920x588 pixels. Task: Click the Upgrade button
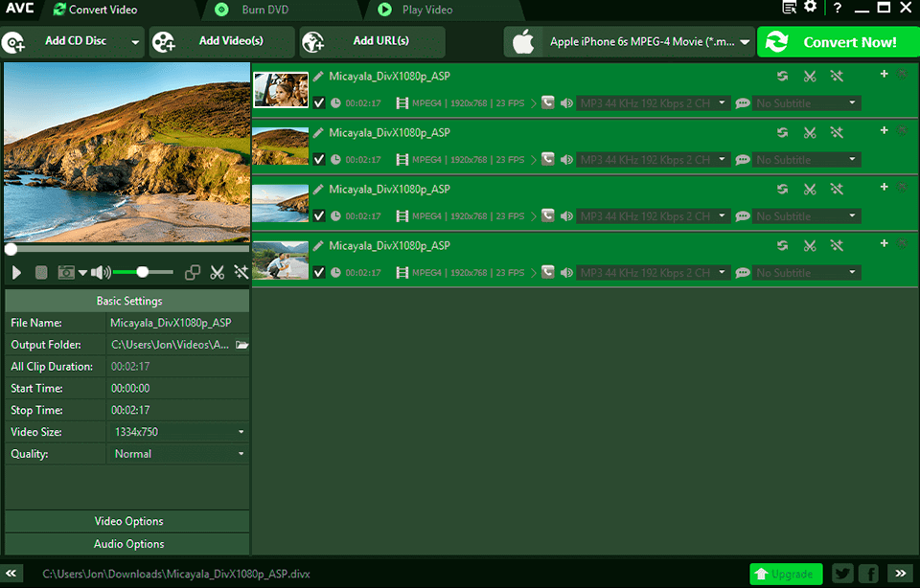[786, 574]
